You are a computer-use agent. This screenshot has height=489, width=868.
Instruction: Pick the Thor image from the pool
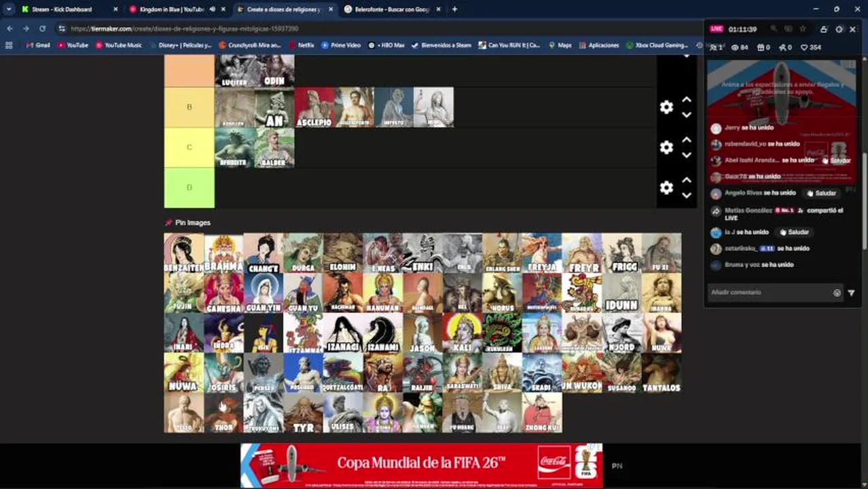(223, 413)
